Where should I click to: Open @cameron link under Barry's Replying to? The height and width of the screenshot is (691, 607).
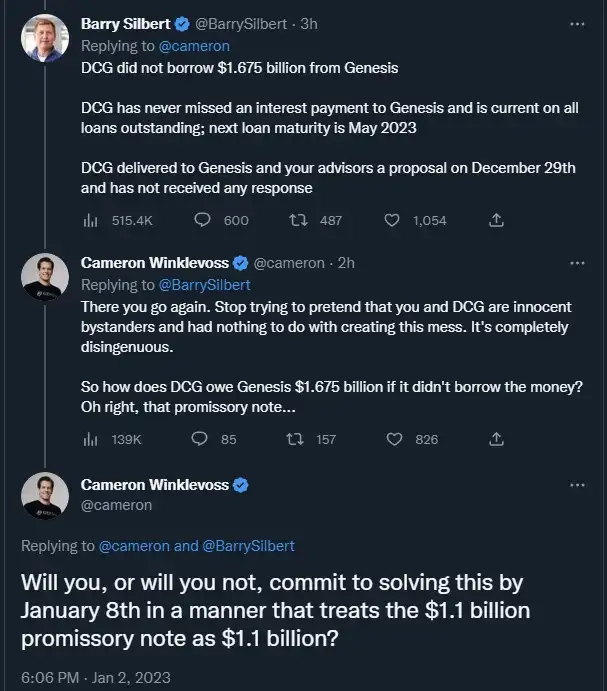point(194,46)
